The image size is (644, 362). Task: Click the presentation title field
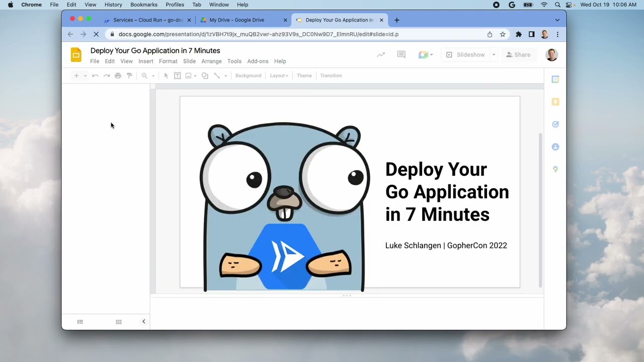point(155,51)
